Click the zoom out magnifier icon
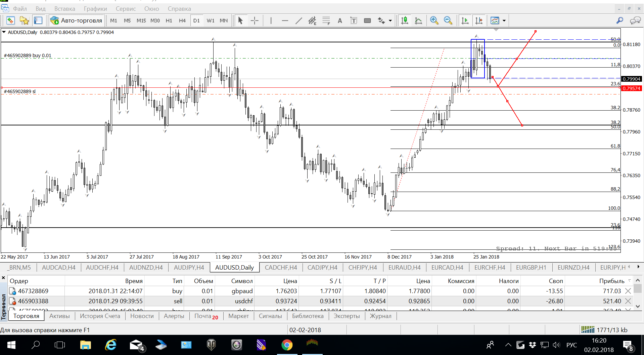644x355 pixels. coord(448,21)
